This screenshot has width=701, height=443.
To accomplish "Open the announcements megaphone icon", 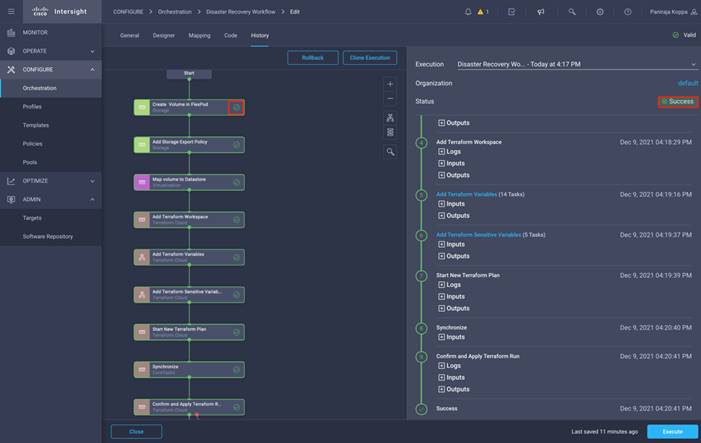I will (x=541, y=12).
